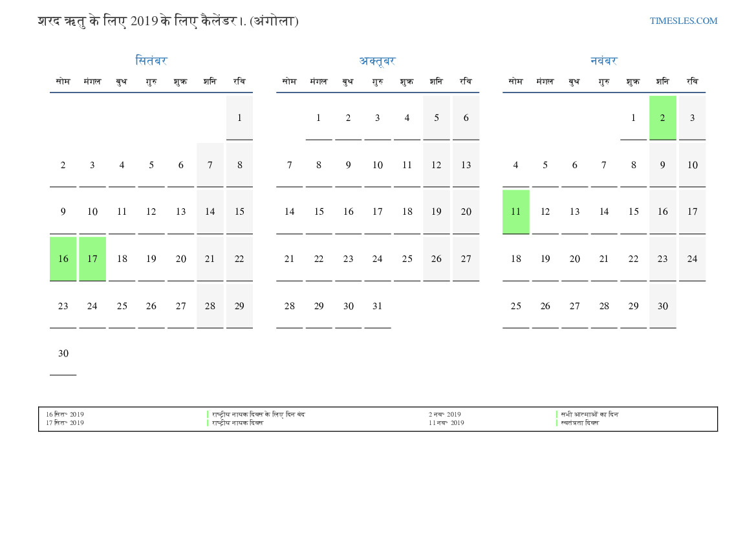Click legend entry 'सभी आत्माओं का दिन'
Screen dimensions: 756x535
[589, 415]
